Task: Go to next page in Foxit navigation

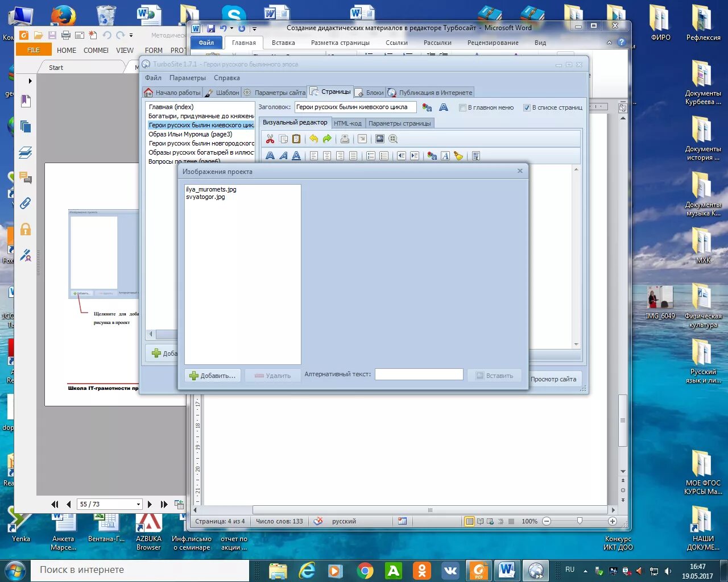Action: point(150,504)
